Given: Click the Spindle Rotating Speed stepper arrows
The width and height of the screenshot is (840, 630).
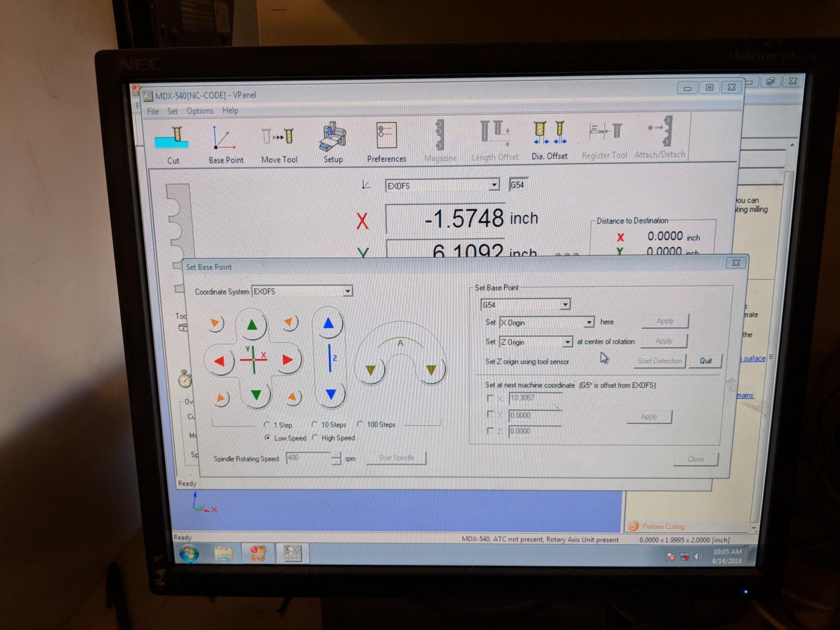Looking at the screenshot, I should (x=336, y=458).
